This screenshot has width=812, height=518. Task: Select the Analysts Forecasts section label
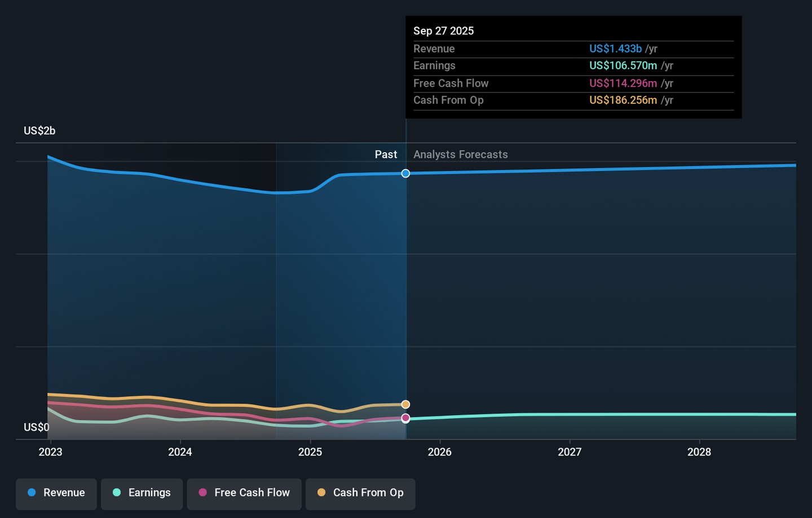(x=461, y=154)
